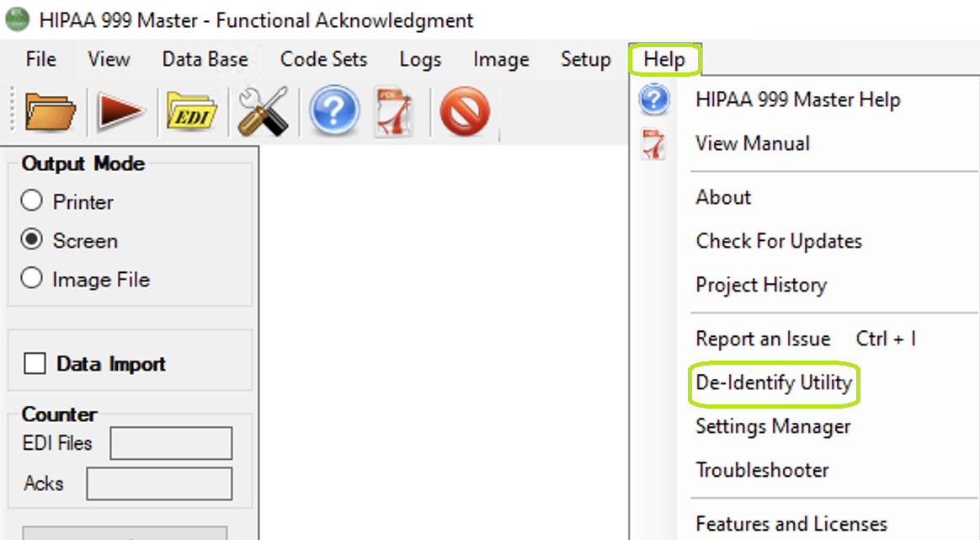Click the red play arrow icon
Image resolution: width=980 pixels, height=540 pixels.
(120, 112)
